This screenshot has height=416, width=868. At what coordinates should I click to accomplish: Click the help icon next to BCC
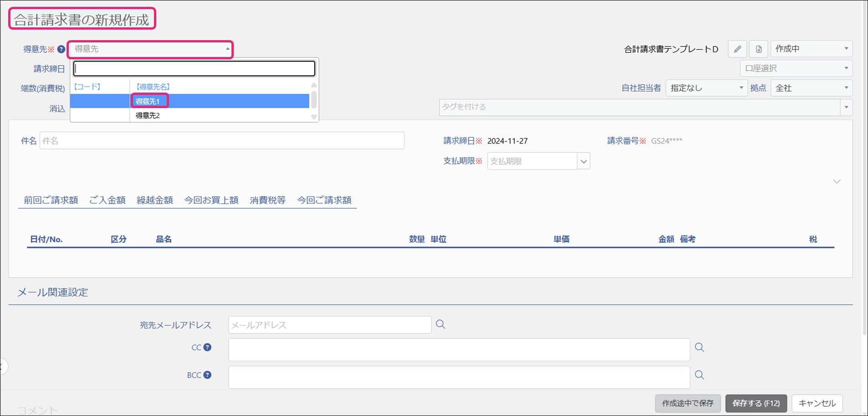coord(207,375)
